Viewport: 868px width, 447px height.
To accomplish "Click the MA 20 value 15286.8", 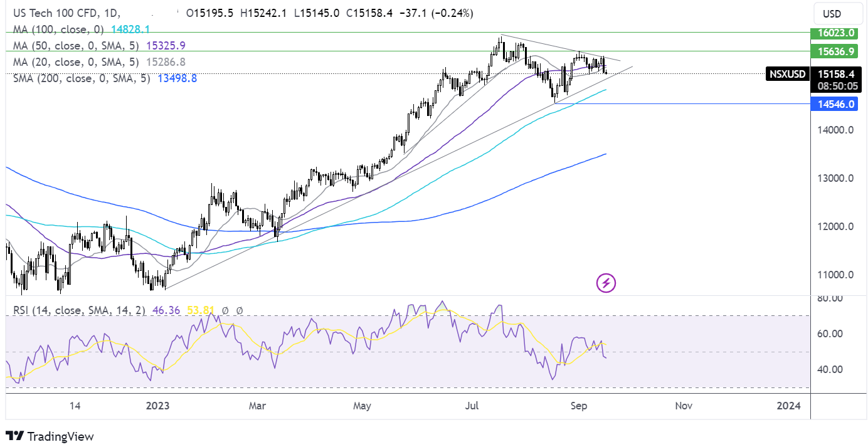I will tap(166, 61).
